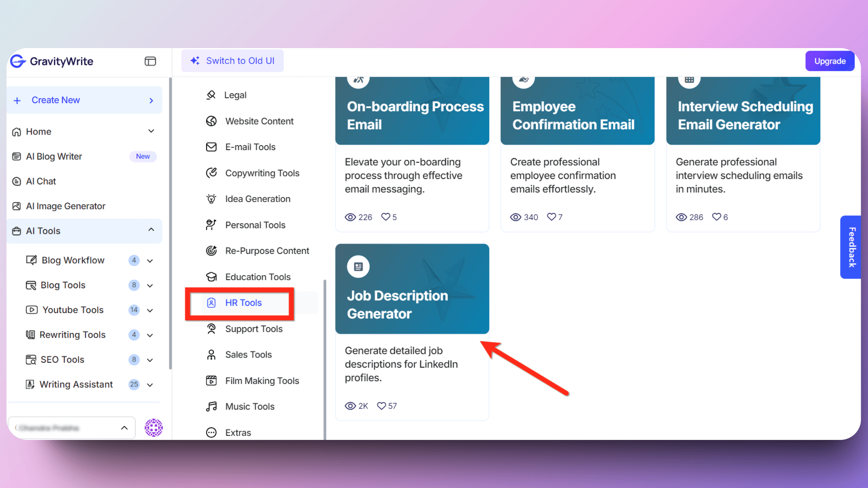Viewport: 868px width, 488px height.
Task: Click the AI Image Generator icon
Action: click(x=17, y=206)
